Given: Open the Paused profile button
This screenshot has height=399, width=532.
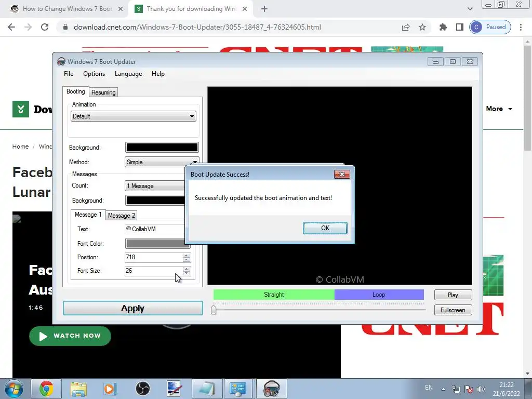Looking at the screenshot, I should (x=490, y=27).
